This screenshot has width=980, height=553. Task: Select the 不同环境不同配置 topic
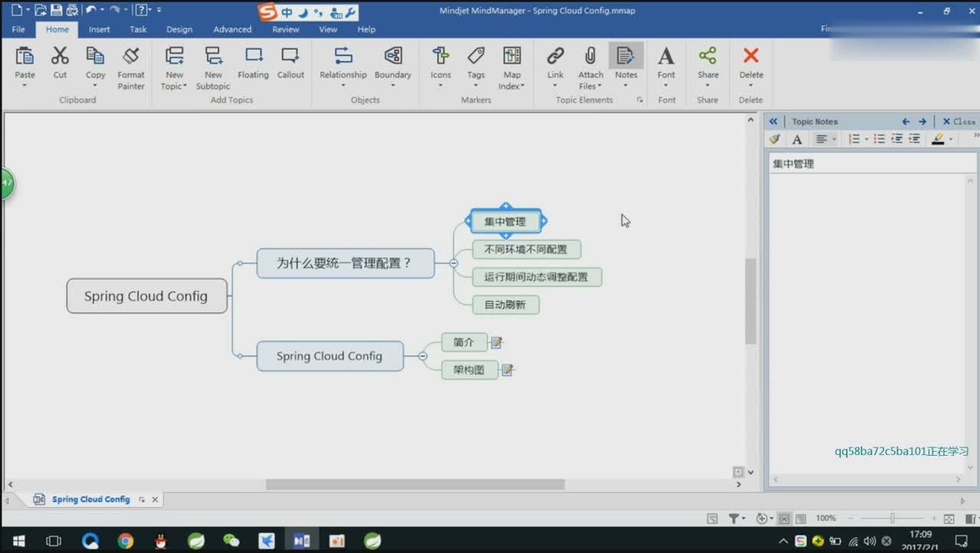(526, 250)
